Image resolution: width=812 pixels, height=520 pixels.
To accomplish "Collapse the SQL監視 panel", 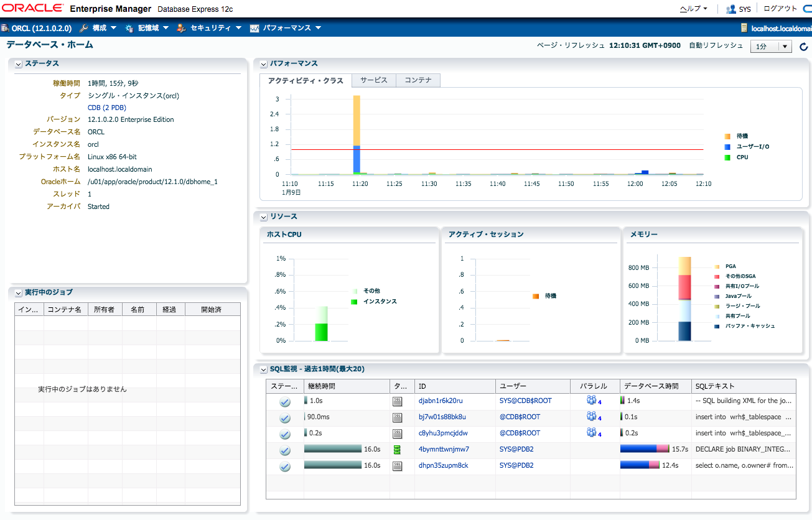I will [264, 369].
